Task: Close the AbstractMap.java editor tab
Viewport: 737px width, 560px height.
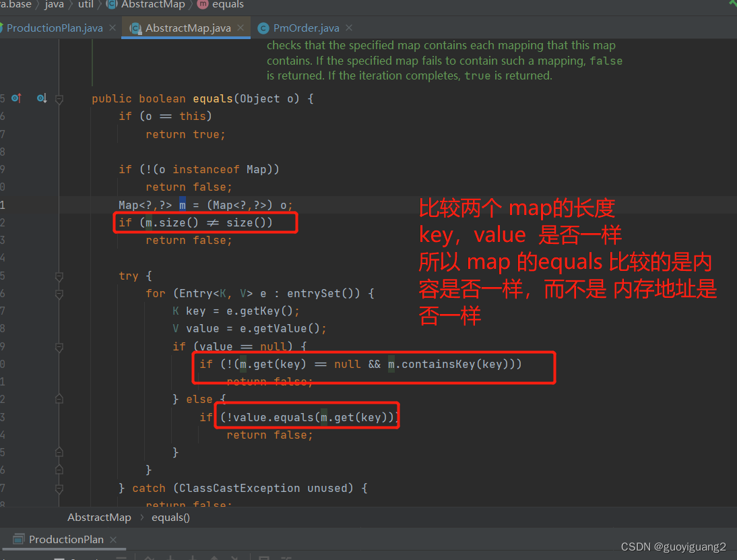Action: tap(241, 28)
